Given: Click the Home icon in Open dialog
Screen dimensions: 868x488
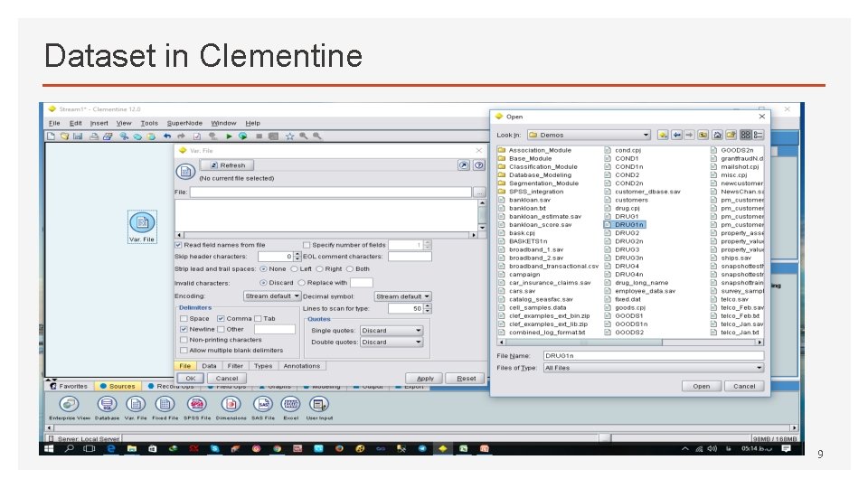Looking at the screenshot, I should (717, 135).
